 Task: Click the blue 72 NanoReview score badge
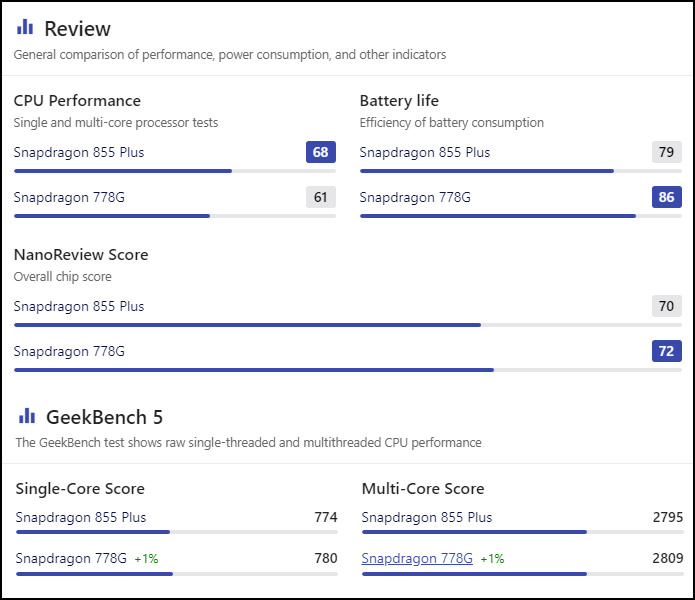coord(666,351)
